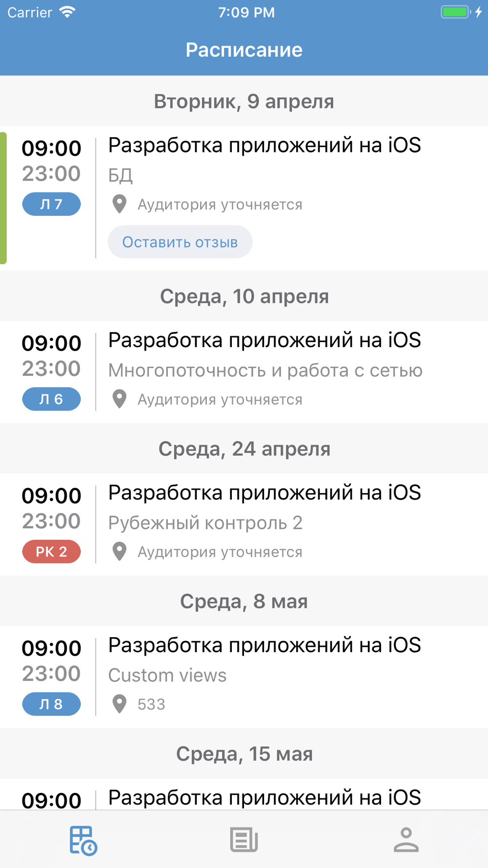Open the БД lesson on April 9
Image resolution: width=488 pixels, height=868 pixels.
(244, 198)
